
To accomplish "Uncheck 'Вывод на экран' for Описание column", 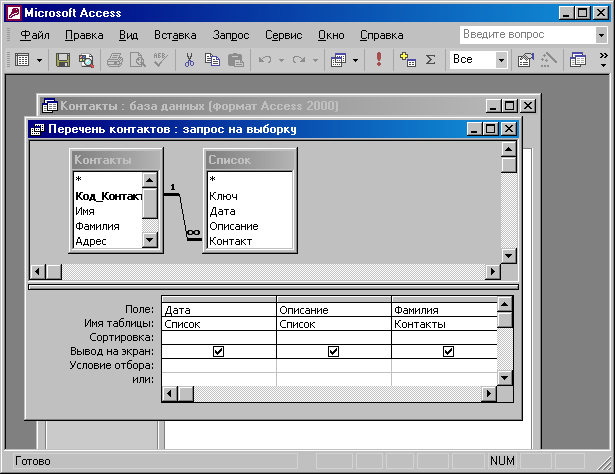I will pos(333,351).
